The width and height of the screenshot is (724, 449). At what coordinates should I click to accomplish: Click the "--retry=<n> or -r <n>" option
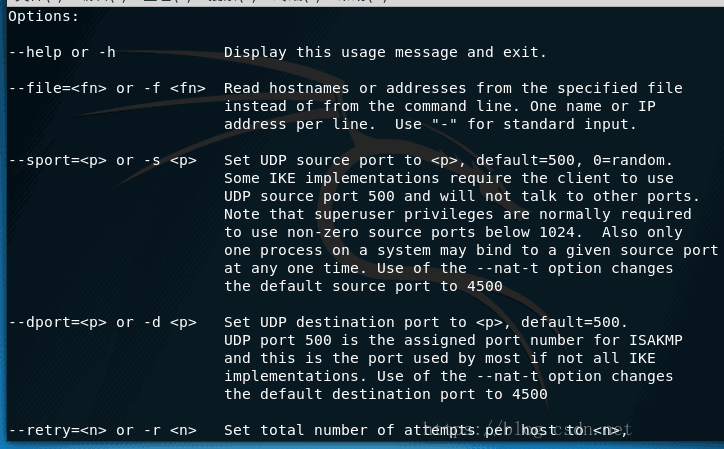[103, 430]
